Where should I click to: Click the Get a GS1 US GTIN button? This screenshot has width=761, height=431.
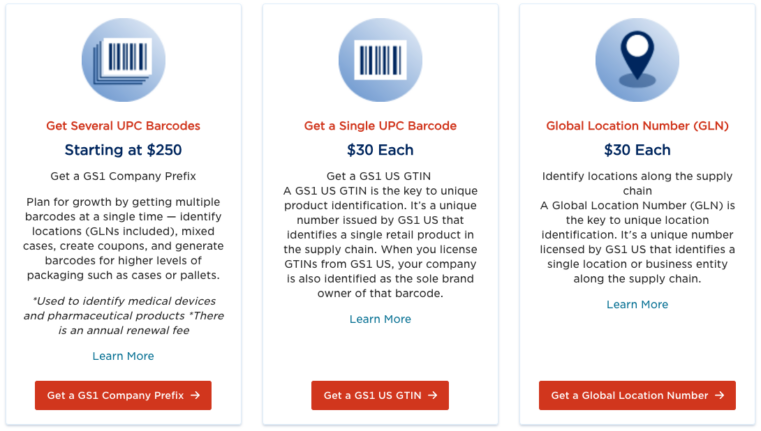[x=380, y=395]
